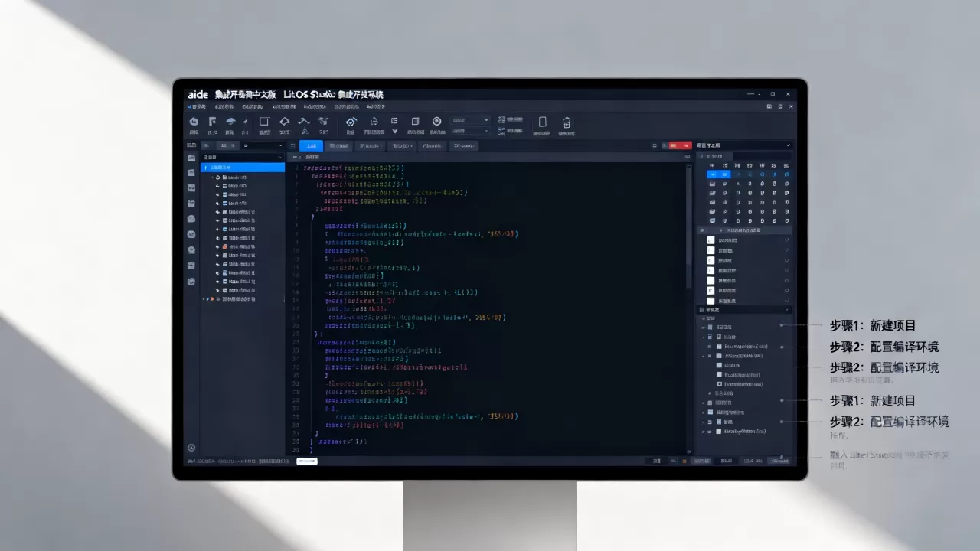Click the blue-accented tag icon in toolbar
This screenshot has width=980, height=551.
[351, 122]
